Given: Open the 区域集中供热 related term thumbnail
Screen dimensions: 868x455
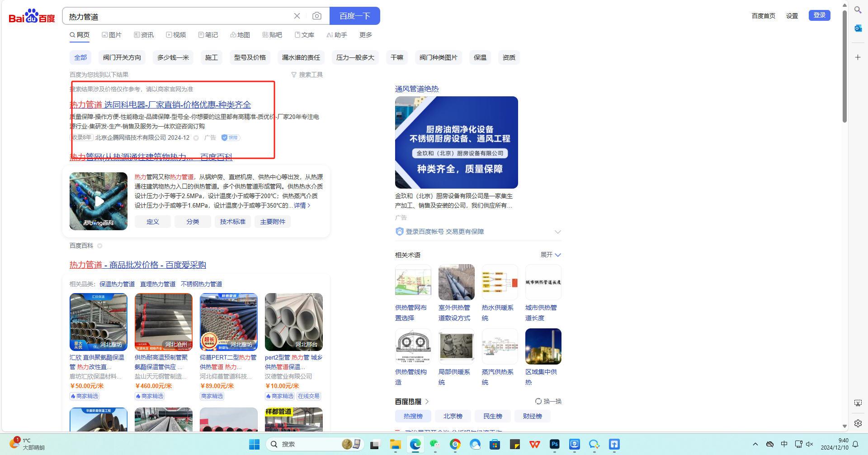Looking at the screenshot, I should [x=543, y=346].
